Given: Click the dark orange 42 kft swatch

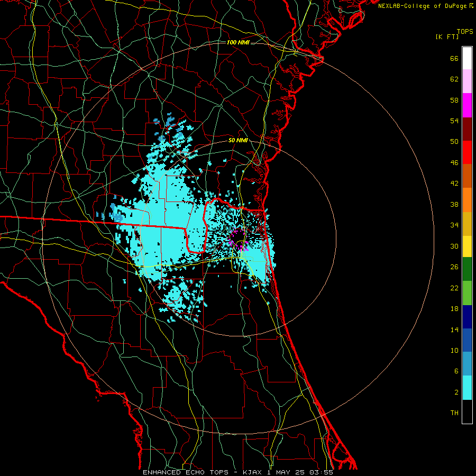Looking at the screenshot, I should (x=467, y=176).
